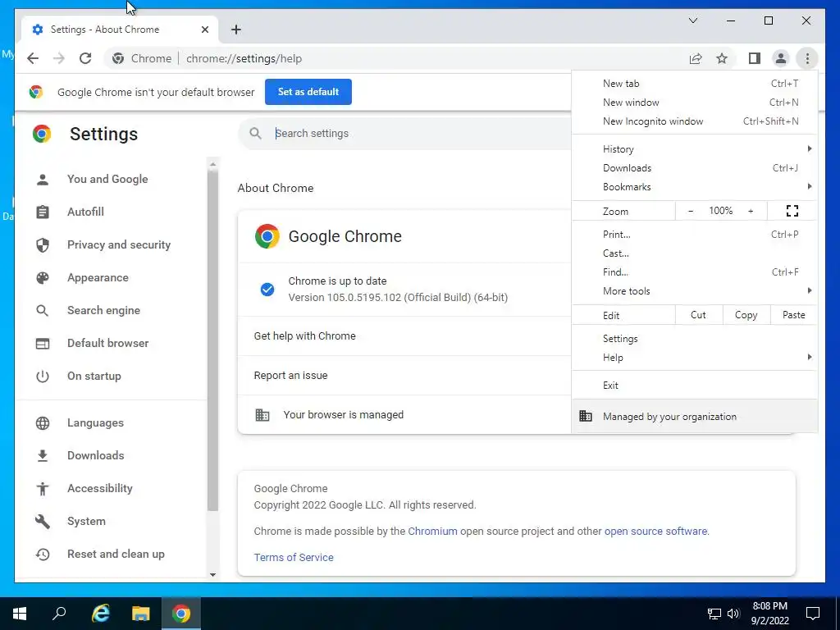Select New tab from the menu

(x=694, y=84)
